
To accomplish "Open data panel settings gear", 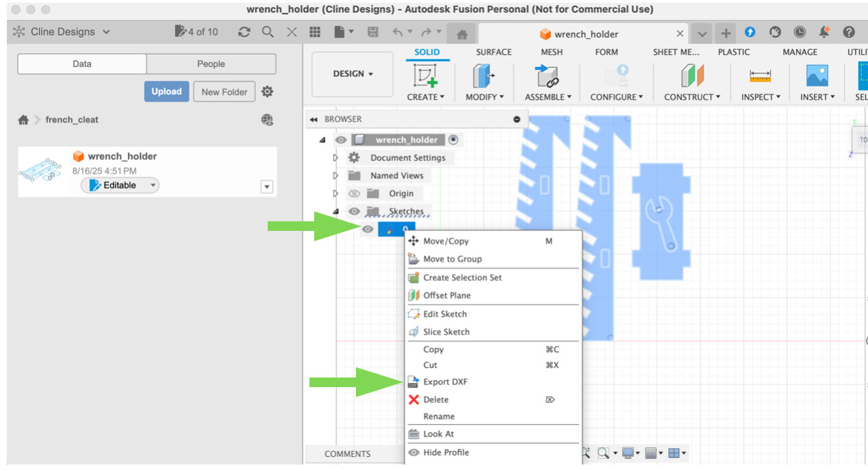I will 268,92.
